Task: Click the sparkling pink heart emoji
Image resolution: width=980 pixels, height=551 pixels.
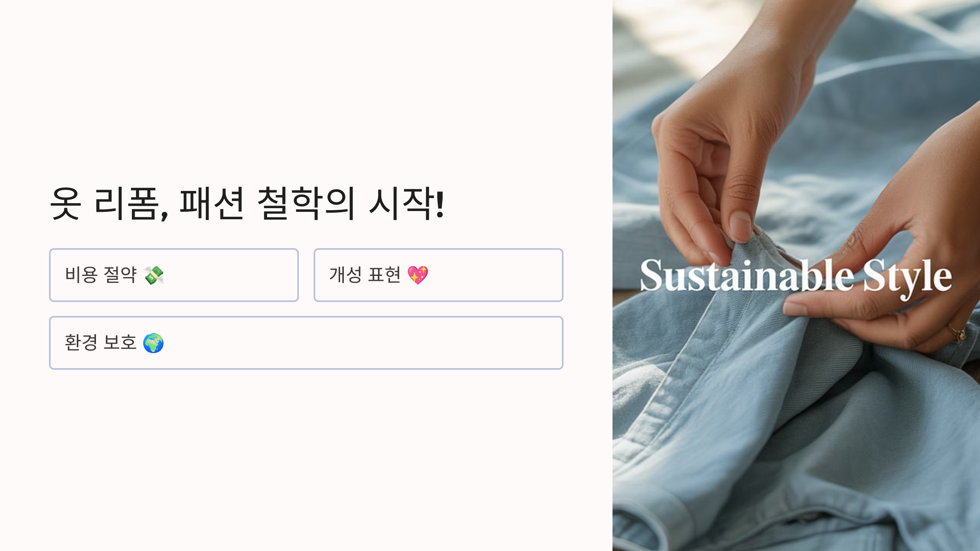Action: pyautogui.click(x=418, y=275)
